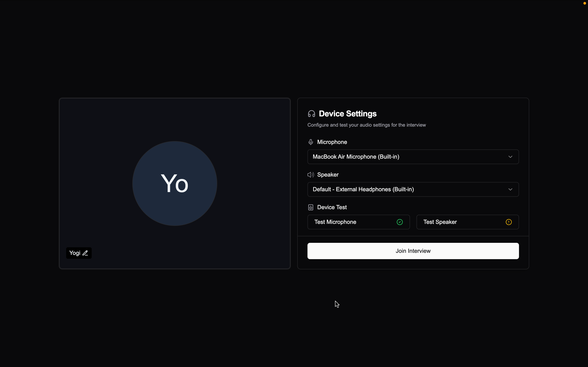Click the Microphone section label
The image size is (588, 367).
click(x=332, y=142)
